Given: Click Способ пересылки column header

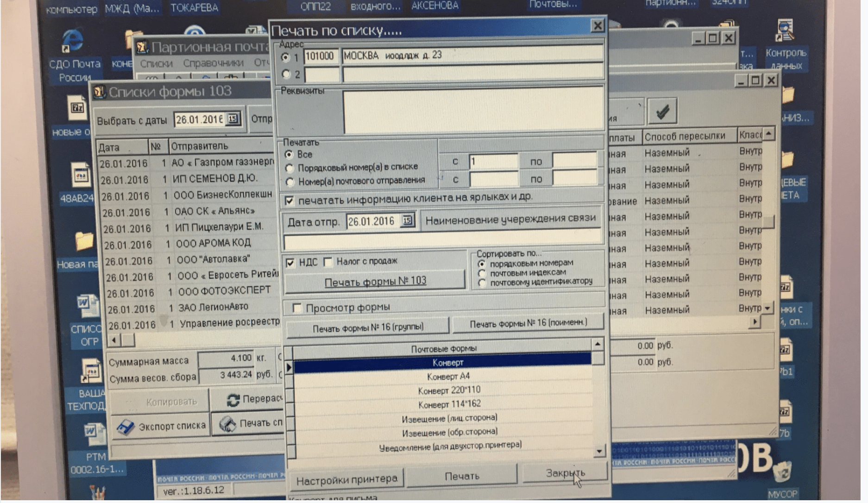Looking at the screenshot, I should click(689, 136).
